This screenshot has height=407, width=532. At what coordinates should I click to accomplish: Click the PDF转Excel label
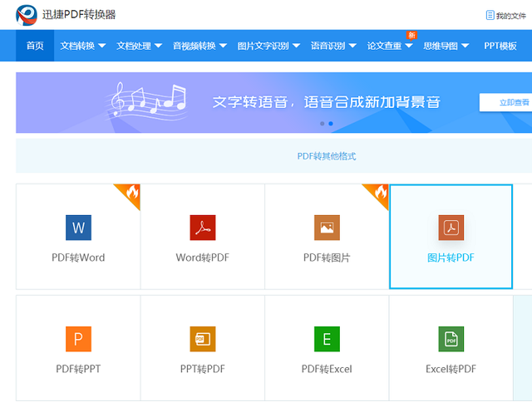(327, 369)
